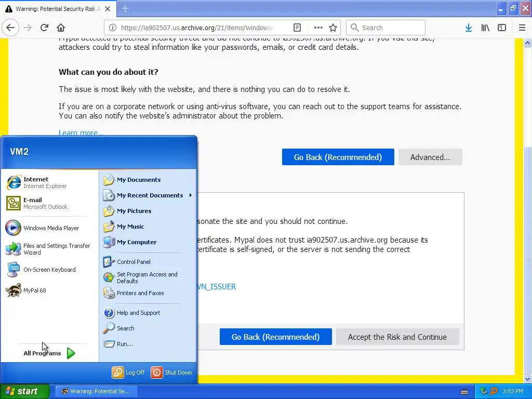532x399 pixels.
Task: Open the browser home page
Action: point(61,28)
